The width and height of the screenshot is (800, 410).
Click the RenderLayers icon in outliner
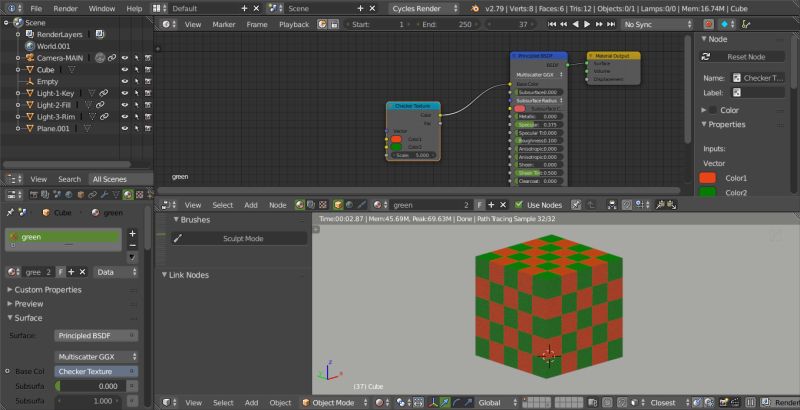click(x=30, y=35)
